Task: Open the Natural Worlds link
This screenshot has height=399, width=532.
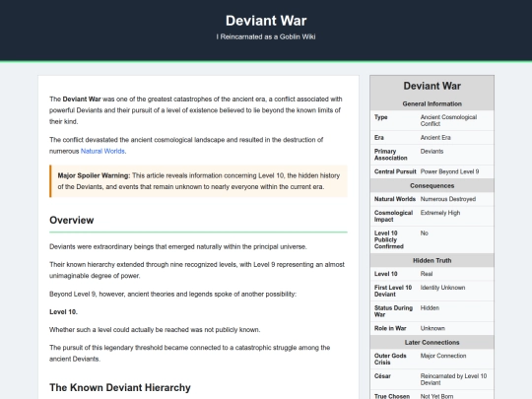Action: [x=102, y=151]
